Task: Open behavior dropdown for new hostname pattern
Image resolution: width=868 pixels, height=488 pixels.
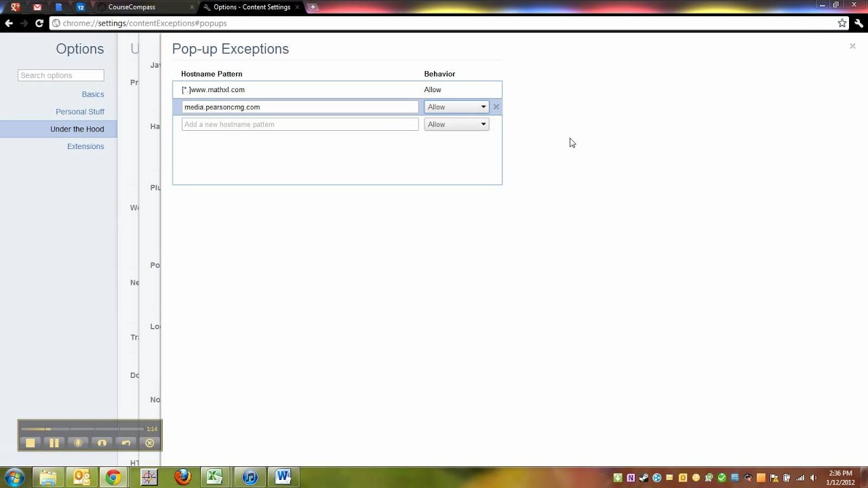Action: pos(456,125)
